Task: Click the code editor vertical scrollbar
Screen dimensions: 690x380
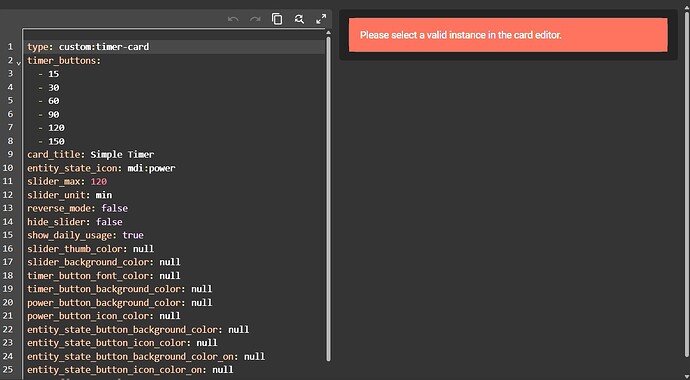Action: coord(328,198)
